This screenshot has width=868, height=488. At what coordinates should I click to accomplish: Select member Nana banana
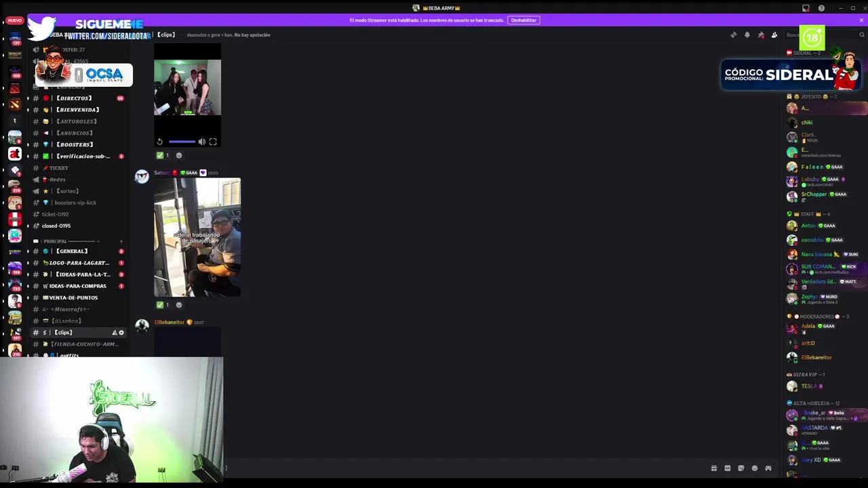(x=825, y=254)
